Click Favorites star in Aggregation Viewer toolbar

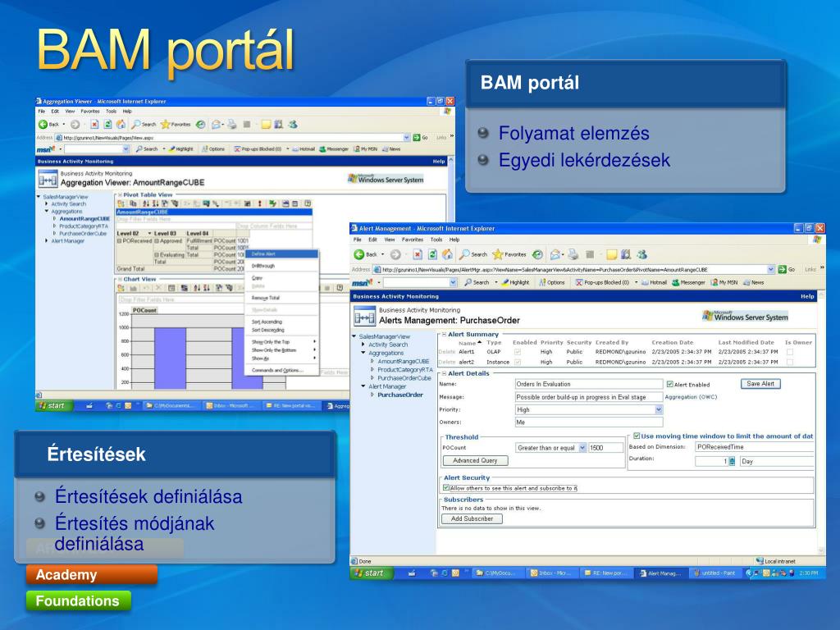pyautogui.click(x=165, y=125)
